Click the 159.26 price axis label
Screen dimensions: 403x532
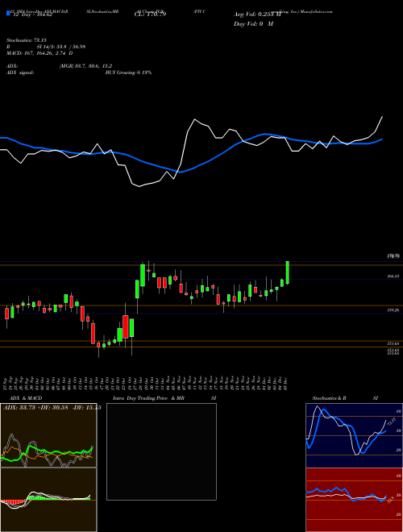click(393, 310)
